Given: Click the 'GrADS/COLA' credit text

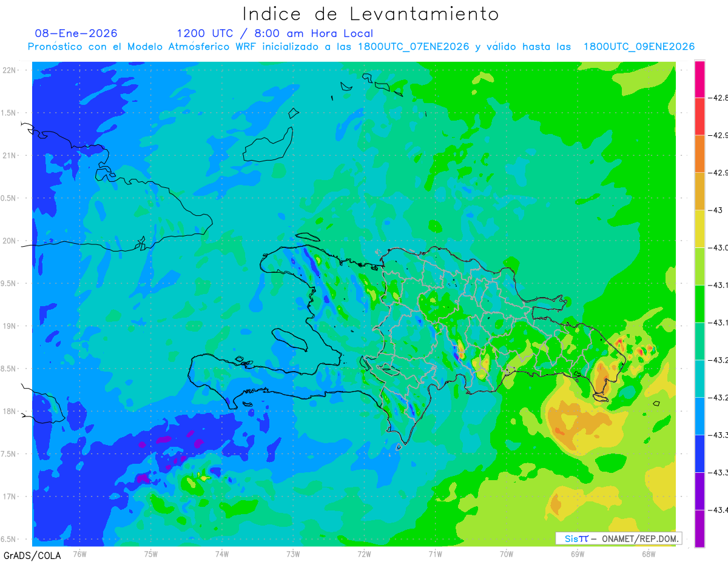Looking at the screenshot, I should click(x=32, y=555).
